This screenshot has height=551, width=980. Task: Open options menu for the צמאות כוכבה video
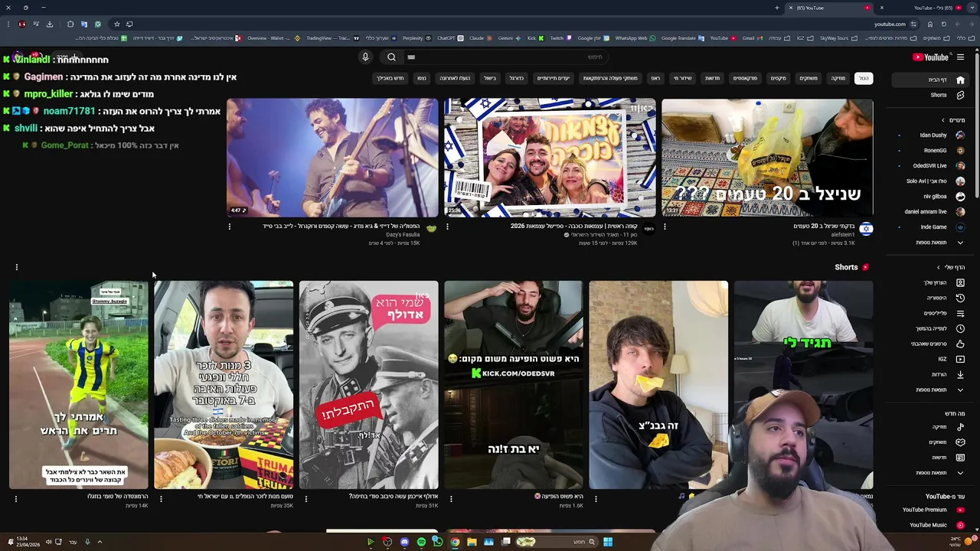(x=447, y=227)
